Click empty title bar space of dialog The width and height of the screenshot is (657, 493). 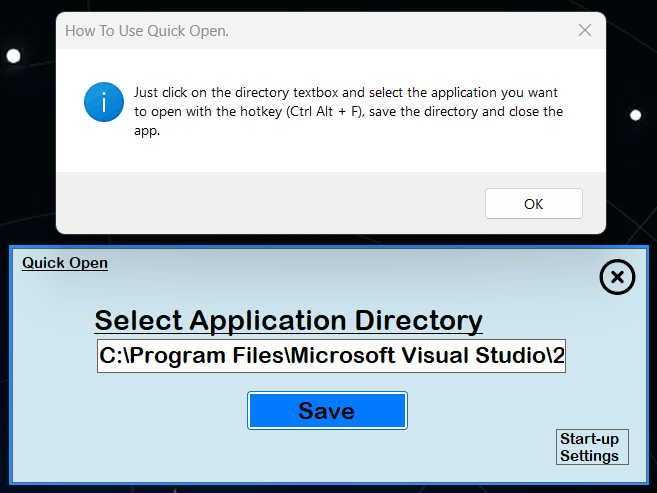pos(400,31)
